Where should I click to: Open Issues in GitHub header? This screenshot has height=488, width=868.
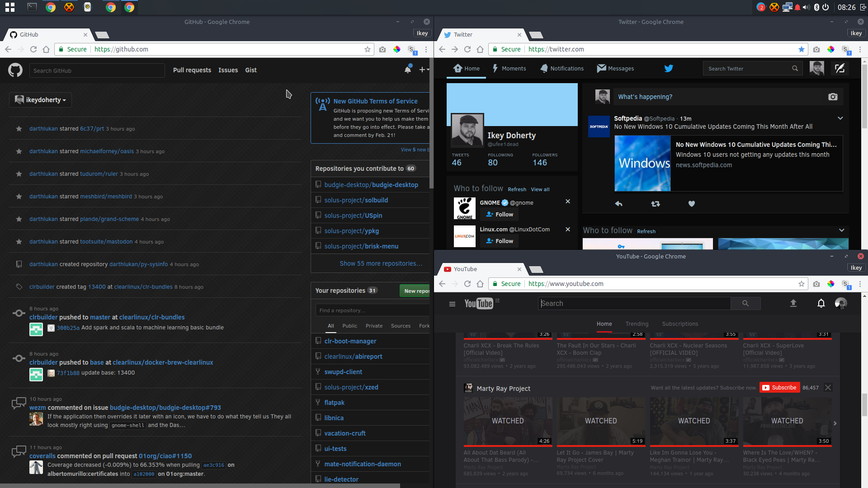pyautogui.click(x=228, y=70)
